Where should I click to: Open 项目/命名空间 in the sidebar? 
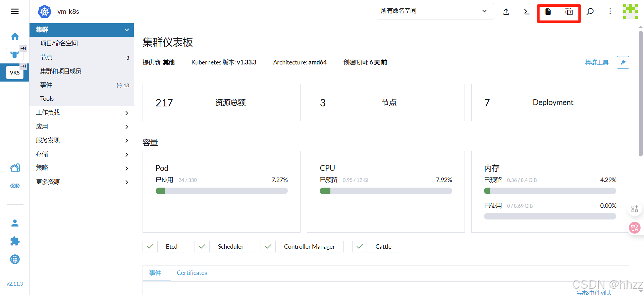(82, 43)
